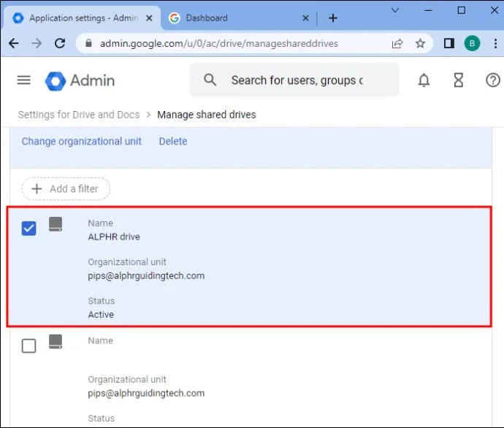This screenshot has width=504, height=428.
Task: Reload the current page
Action: (x=60, y=43)
